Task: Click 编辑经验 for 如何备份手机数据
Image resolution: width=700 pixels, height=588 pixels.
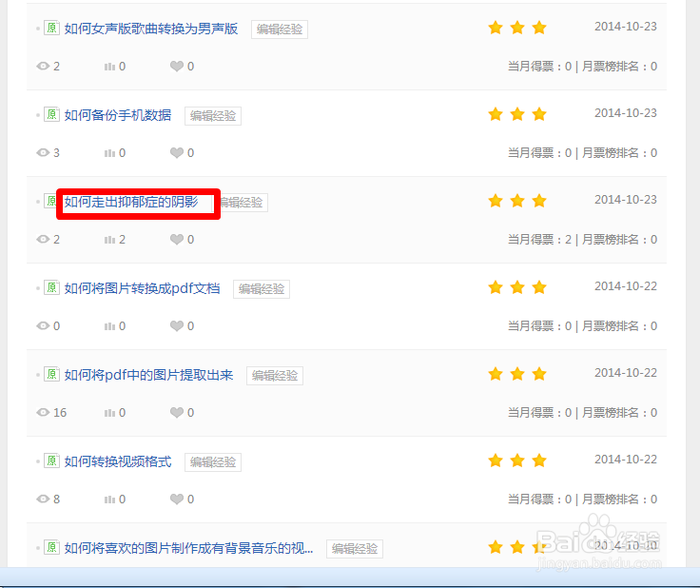Action: coord(213,116)
